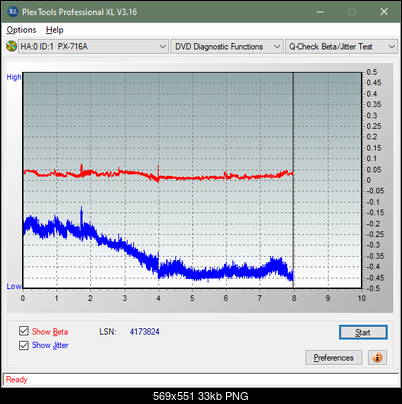The height and width of the screenshot is (404, 402).
Task: Click the disc icon beside drive selector
Action: pos(11,46)
